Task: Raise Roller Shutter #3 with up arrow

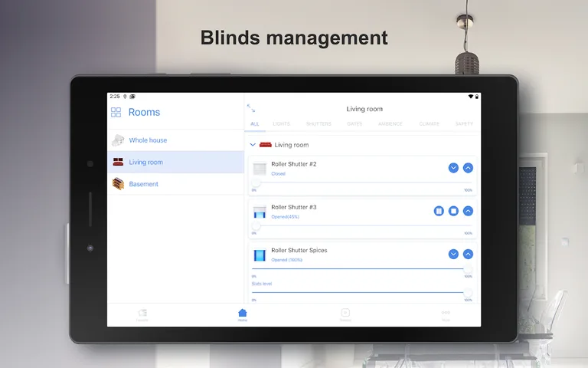Action: [468, 211]
